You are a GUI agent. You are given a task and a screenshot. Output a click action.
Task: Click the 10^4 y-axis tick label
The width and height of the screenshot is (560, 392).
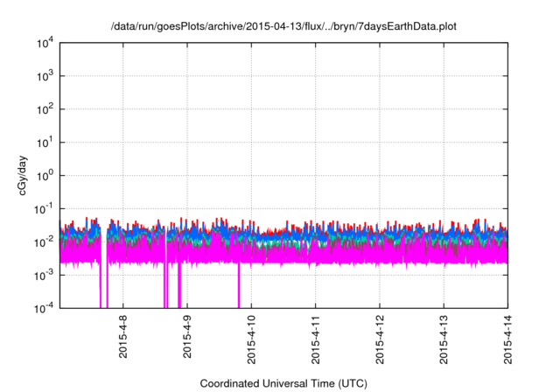tap(45, 43)
